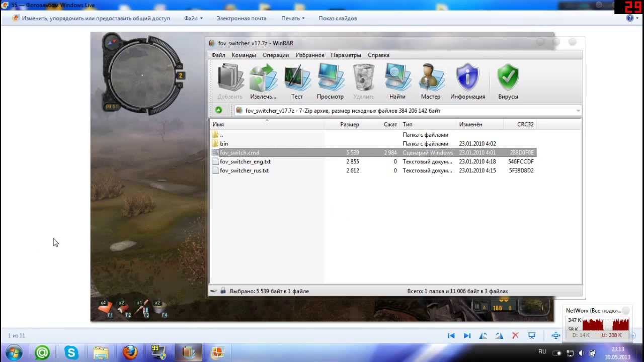The image size is (644, 362).
Task: Open the Печать dropdown in Photo Gallery
Action: click(x=293, y=18)
